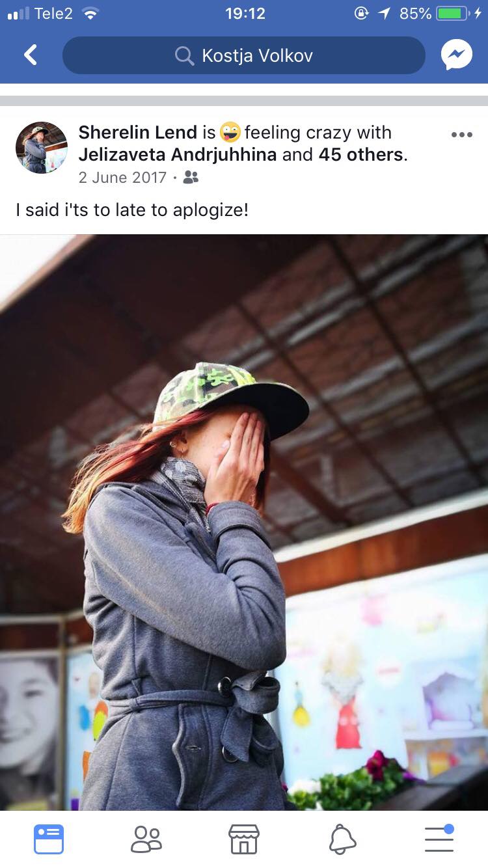Open the News Feed tab
The width and height of the screenshot is (488, 868).
(49, 839)
